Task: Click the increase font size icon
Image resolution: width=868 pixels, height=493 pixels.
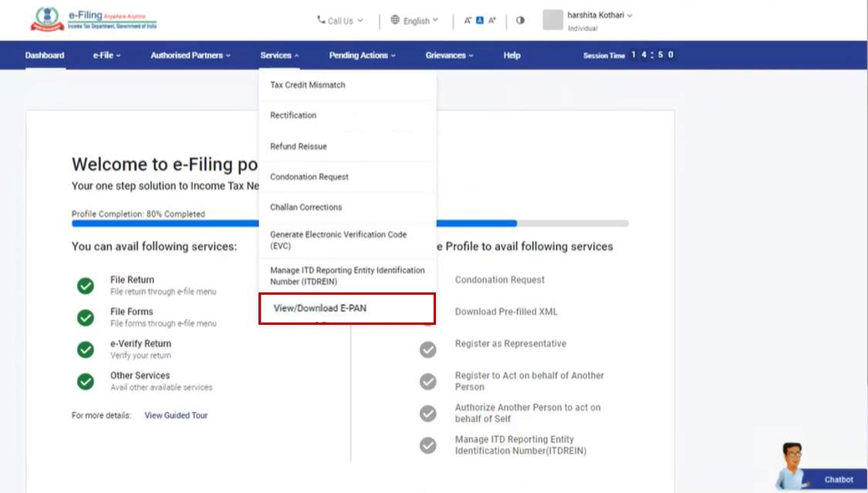Action: [x=492, y=21]
